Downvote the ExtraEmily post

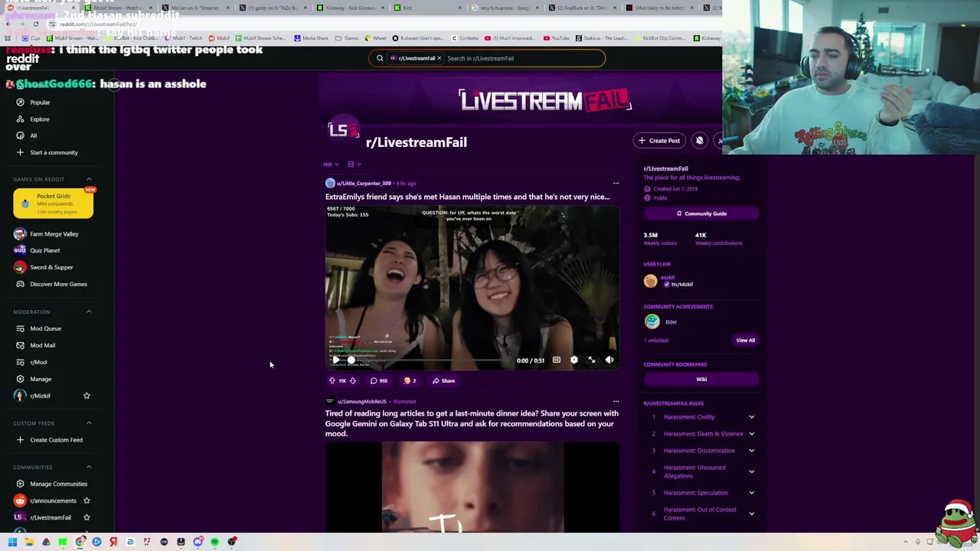click(x=353, y=380)
